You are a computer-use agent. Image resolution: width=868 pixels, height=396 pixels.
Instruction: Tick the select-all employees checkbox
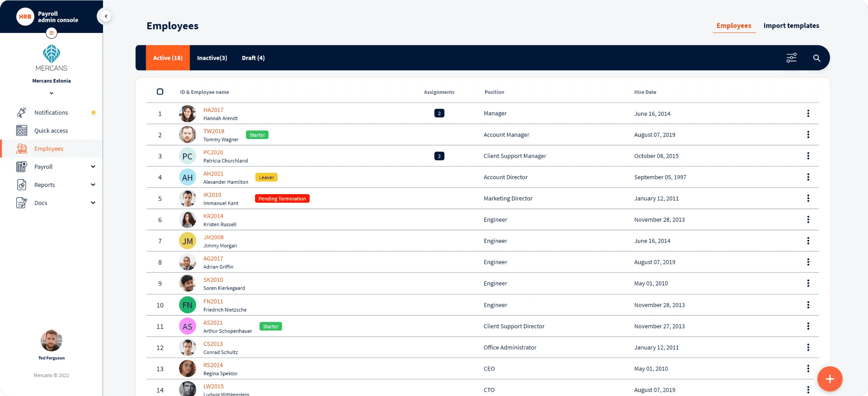160,92
